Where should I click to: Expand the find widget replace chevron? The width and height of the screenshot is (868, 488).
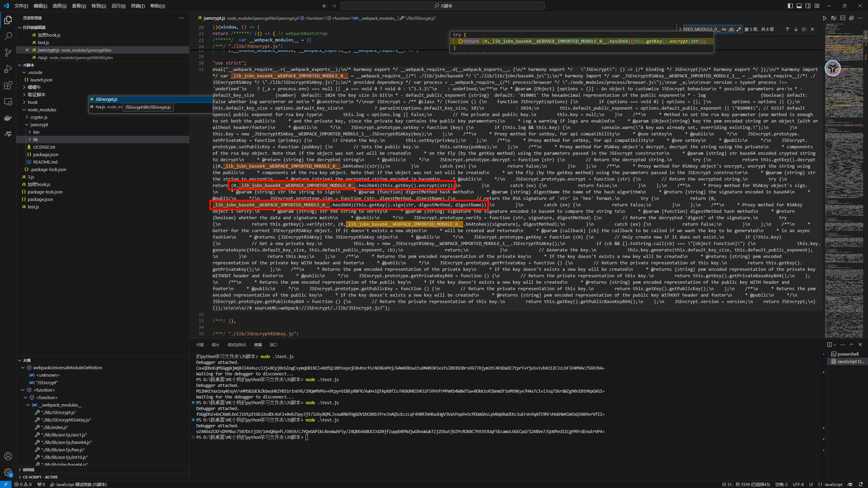pyautogui.click(x=680, y=29)
